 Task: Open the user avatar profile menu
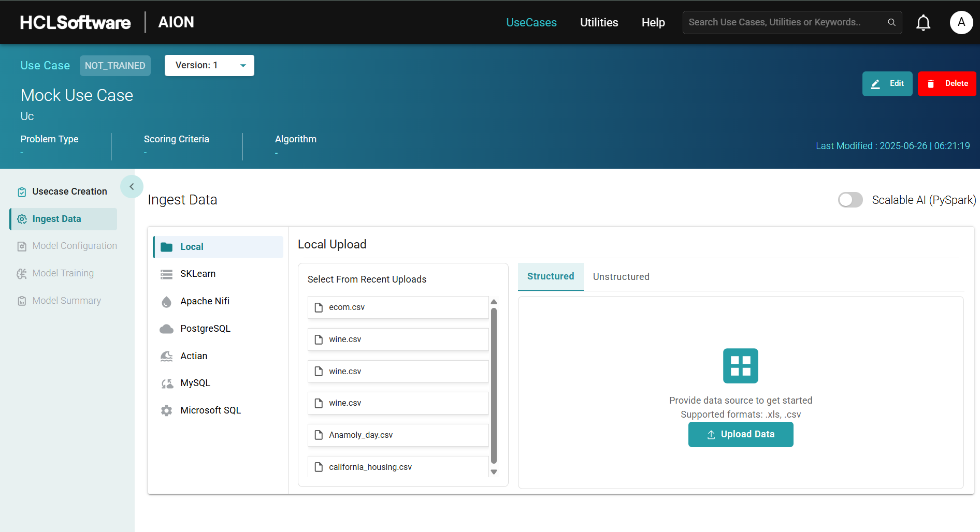961,22
